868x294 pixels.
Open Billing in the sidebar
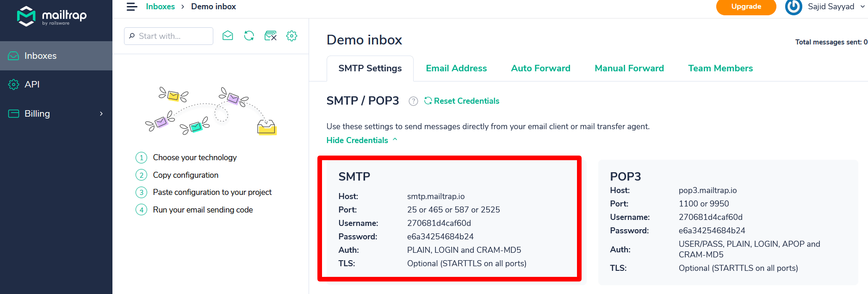tap(56, 113)
